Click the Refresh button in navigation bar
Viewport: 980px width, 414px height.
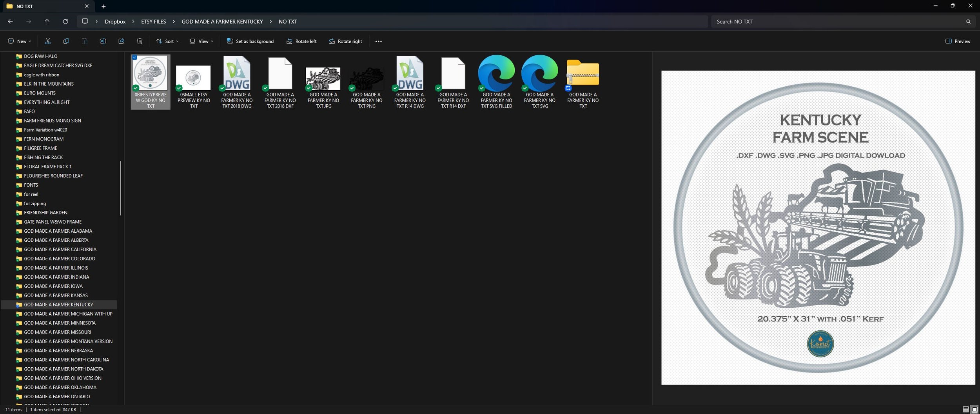tap(65, 22)
